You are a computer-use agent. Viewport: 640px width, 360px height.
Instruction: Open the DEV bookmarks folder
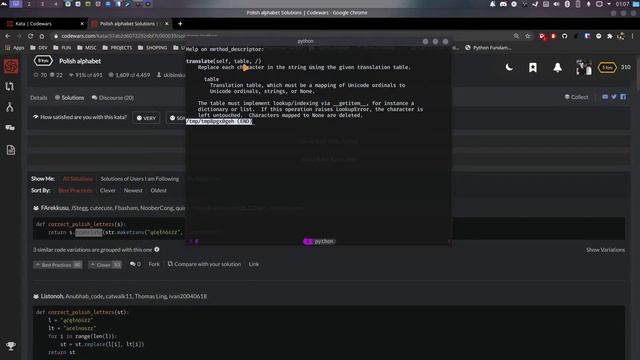(38, 48)
